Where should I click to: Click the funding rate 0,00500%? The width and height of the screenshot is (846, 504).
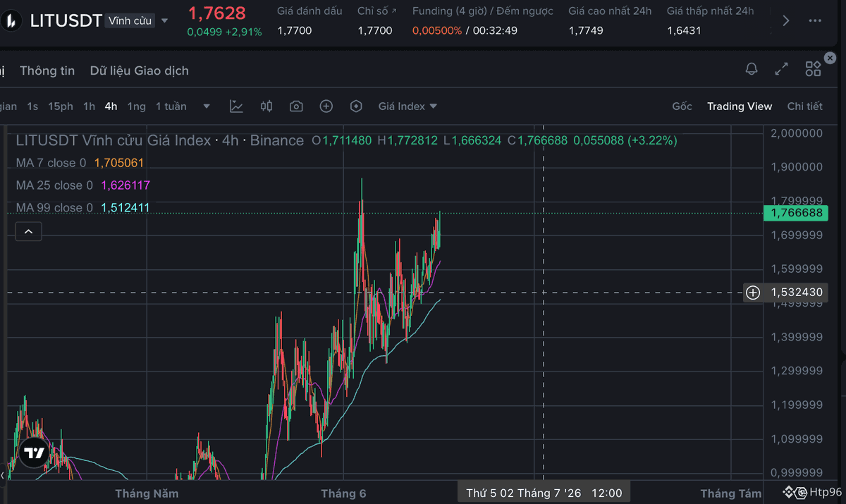(x=437, y=31)
